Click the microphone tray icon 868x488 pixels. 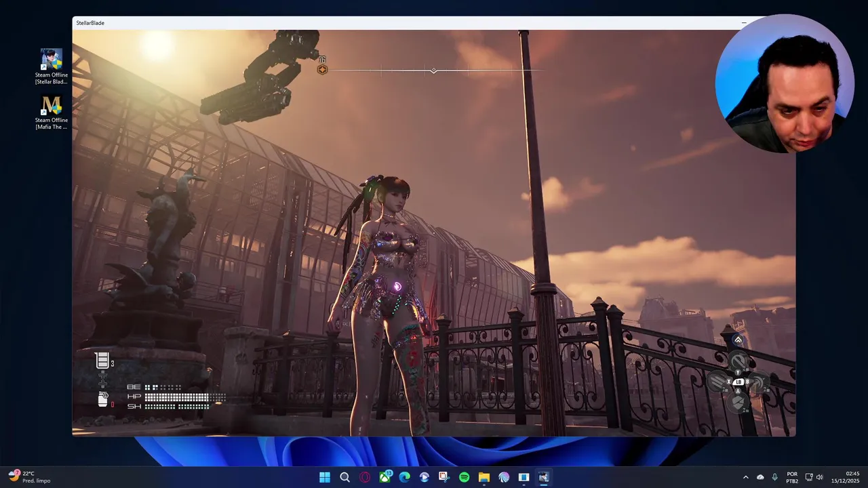(774, 477)
